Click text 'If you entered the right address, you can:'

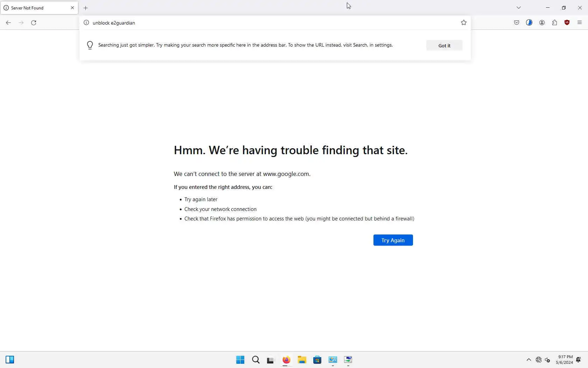tap(223, 187)
